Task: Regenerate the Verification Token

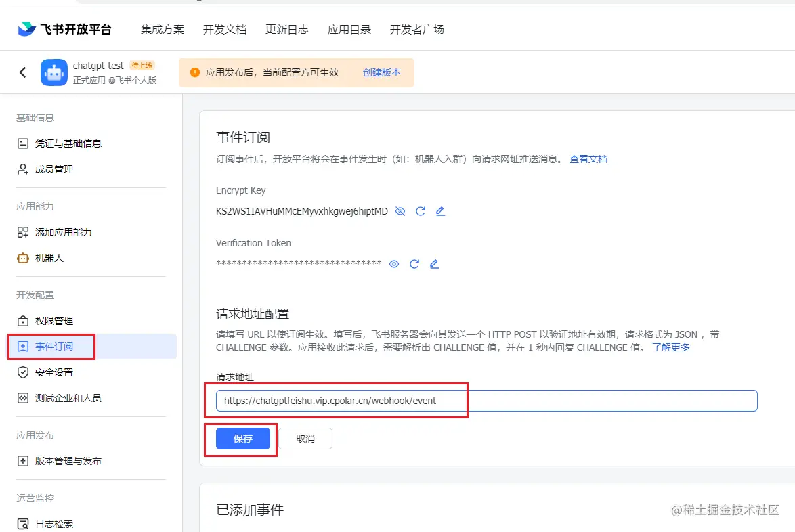Action: 414,264
